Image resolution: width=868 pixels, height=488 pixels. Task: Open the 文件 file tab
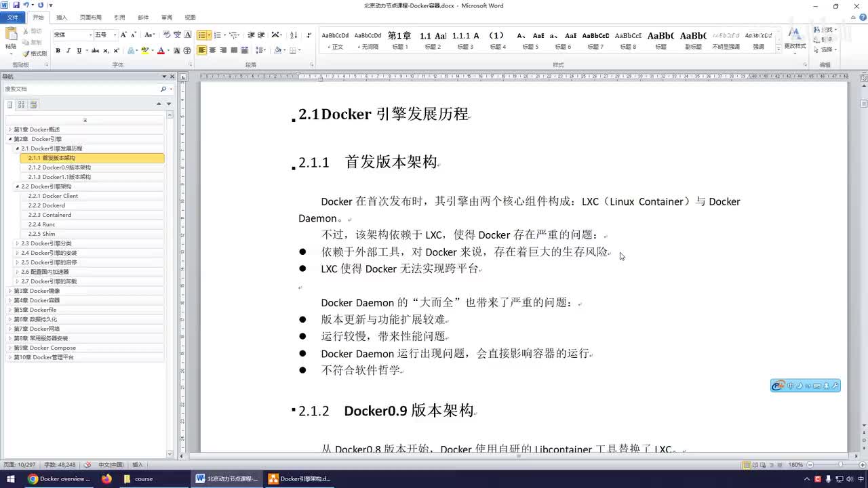[13, 18]
